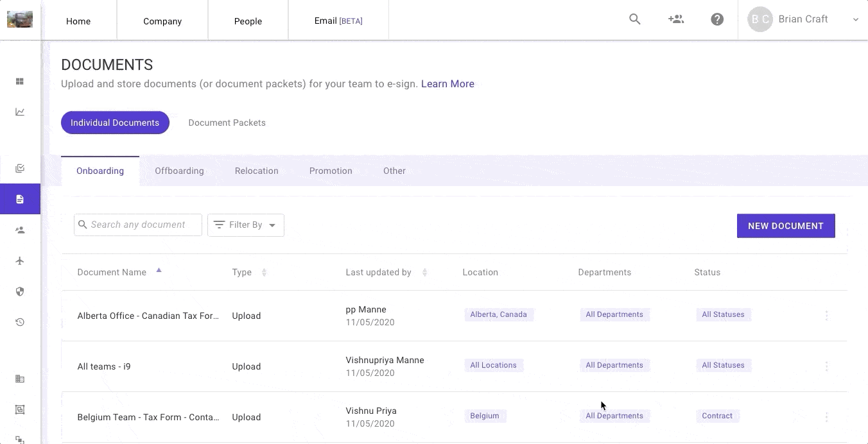Click the BC user avatar
The width and height of the screenshot is (868, 444).
pyautogui.click(x=760, y=19)
